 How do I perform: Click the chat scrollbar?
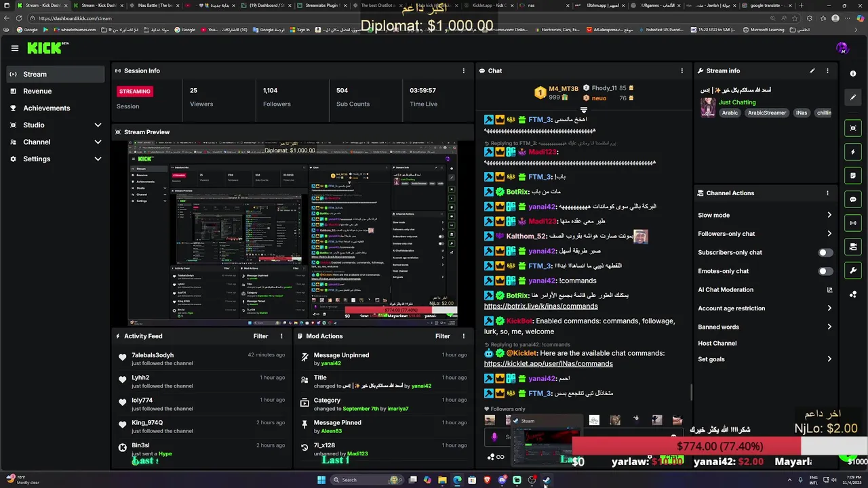(690, 393)
